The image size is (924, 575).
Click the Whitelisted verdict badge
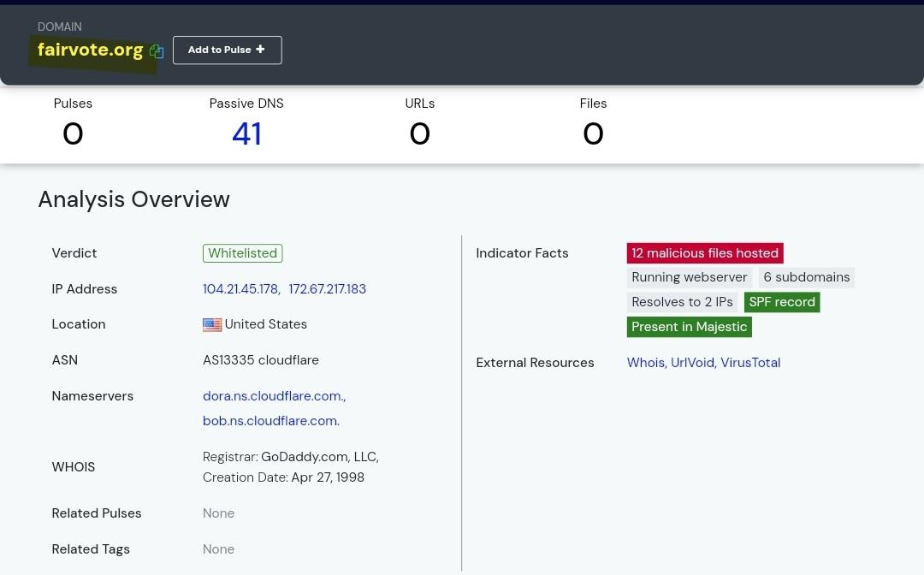pos(242,253)
